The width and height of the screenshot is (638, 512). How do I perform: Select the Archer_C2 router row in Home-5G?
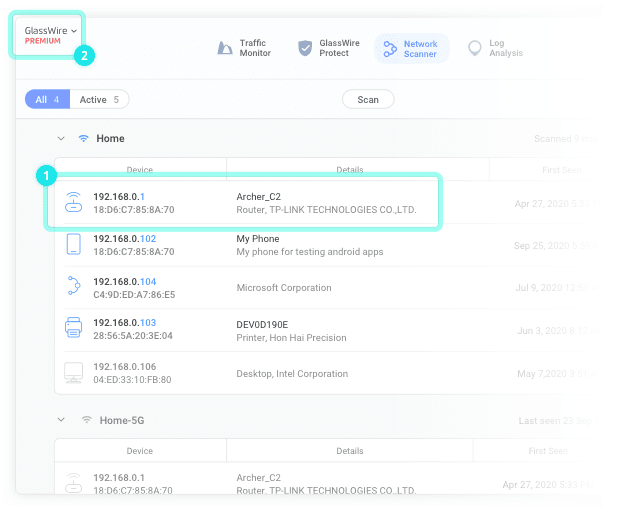300,484
